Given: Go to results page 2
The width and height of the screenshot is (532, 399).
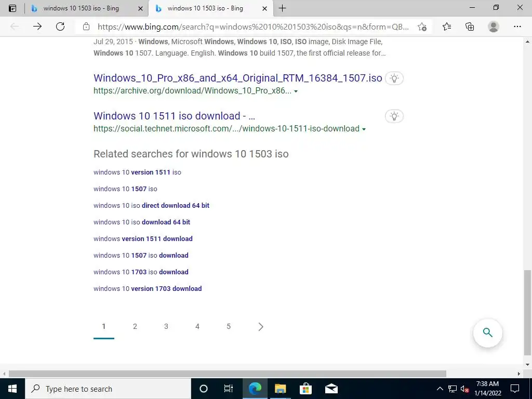Looking at the screenshot, I should [135, 326].
